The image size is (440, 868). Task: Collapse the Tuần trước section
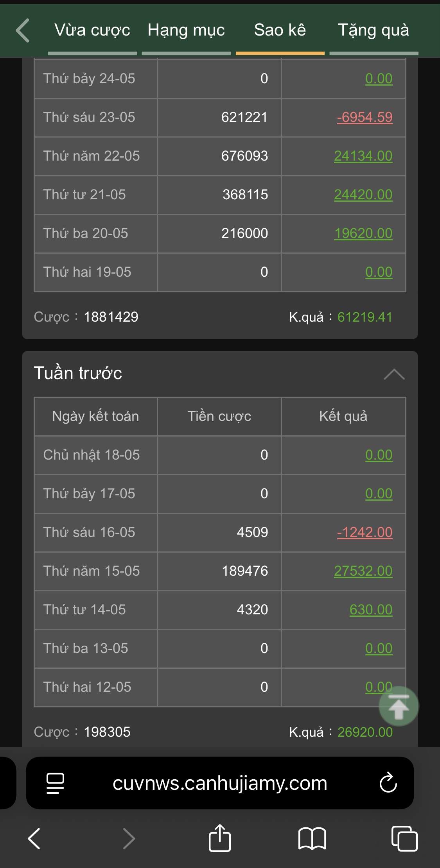pos(394,374)
